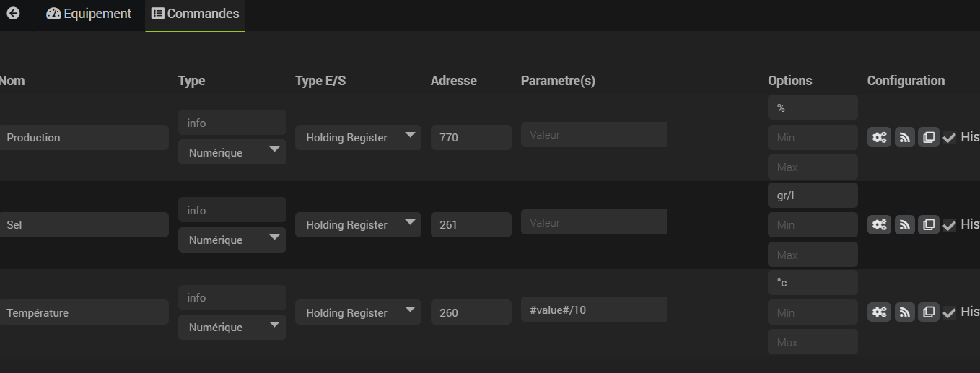Open Holding Register dropdown for Production
980x373 pixels.
358,137
